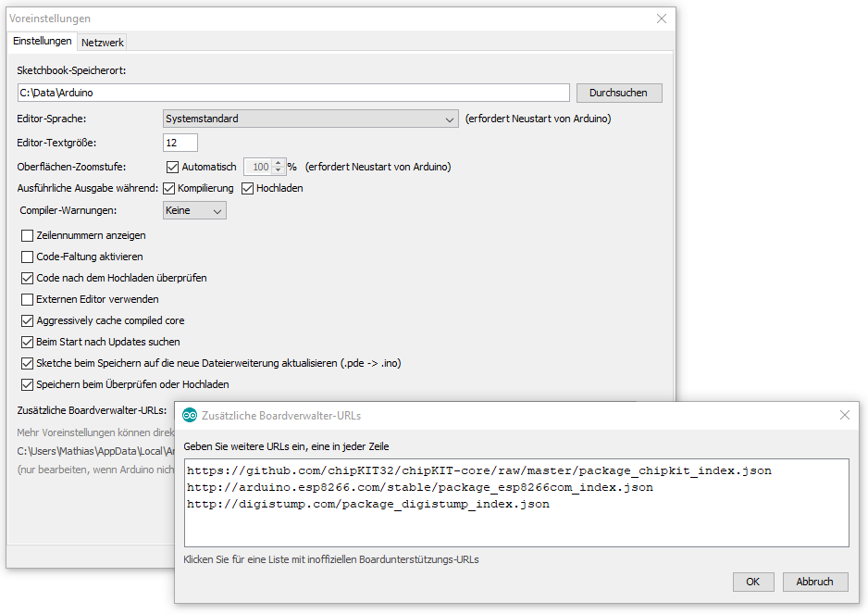
Task: Uncheck Aggressively cache compiled core
Action: point(27,320)
